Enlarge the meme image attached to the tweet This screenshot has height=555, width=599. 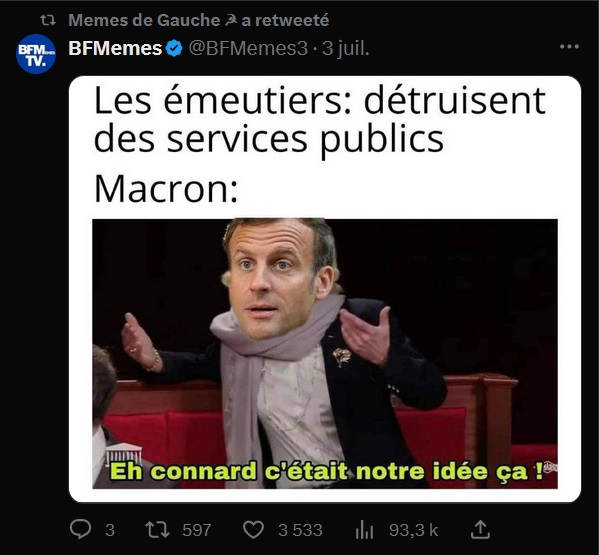325,289
